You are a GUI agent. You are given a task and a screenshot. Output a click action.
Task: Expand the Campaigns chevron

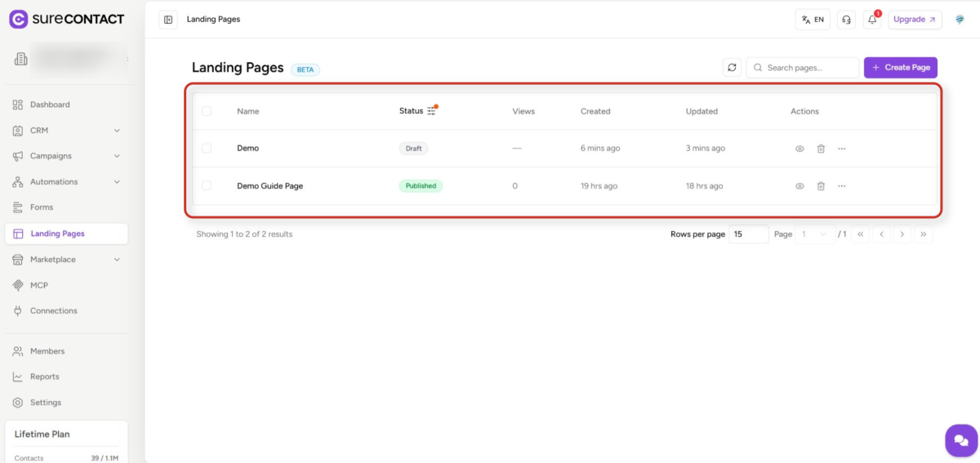117,156
